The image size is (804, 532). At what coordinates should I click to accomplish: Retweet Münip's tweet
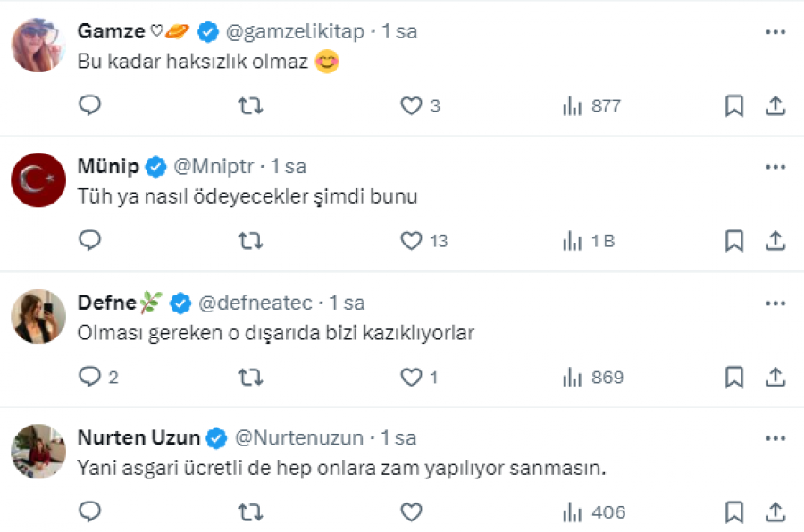tap(251, 240)
